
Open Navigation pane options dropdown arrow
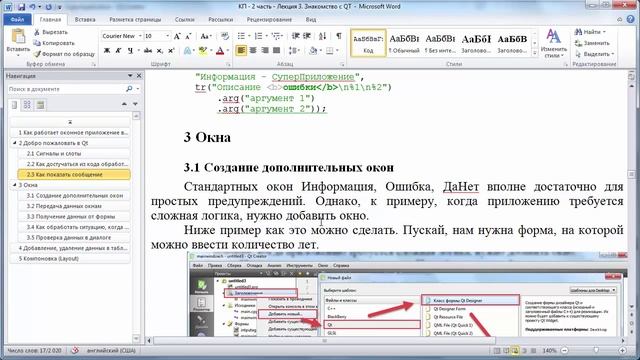[x=130, y=76]
